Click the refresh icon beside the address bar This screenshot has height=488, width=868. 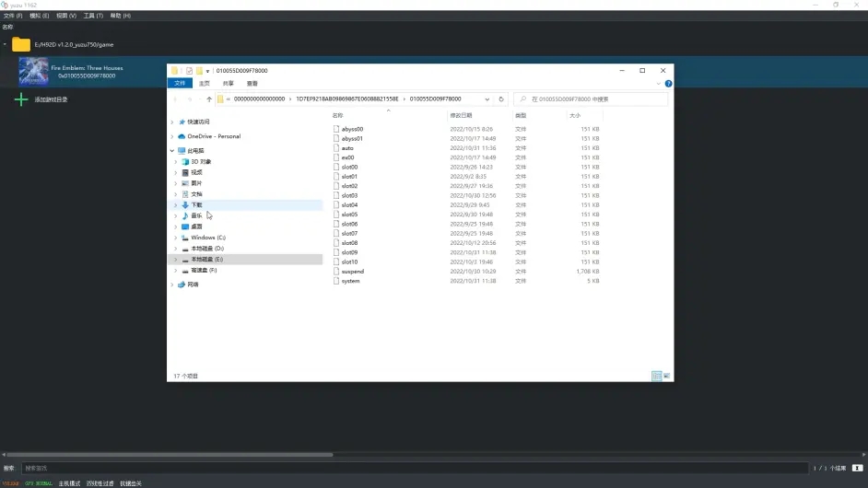(501, 99)
